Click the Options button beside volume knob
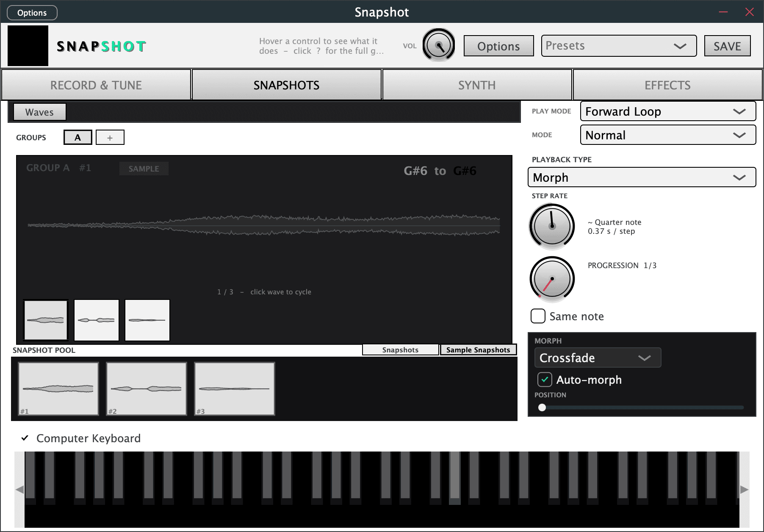 [498, 46]
